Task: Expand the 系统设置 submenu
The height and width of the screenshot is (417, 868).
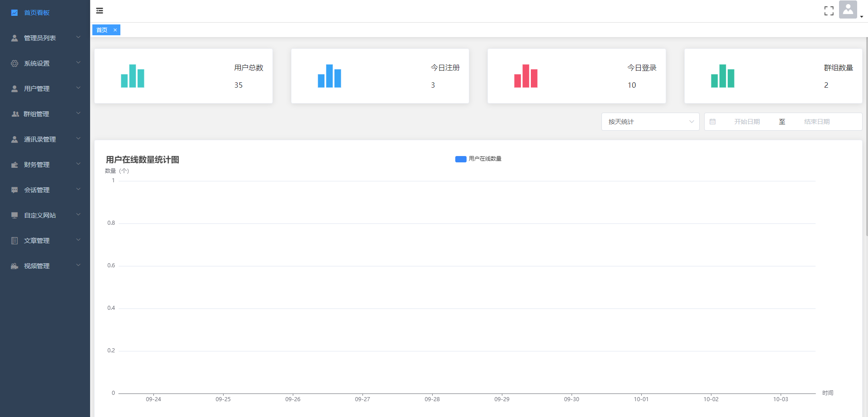Action: pos(45,63)
